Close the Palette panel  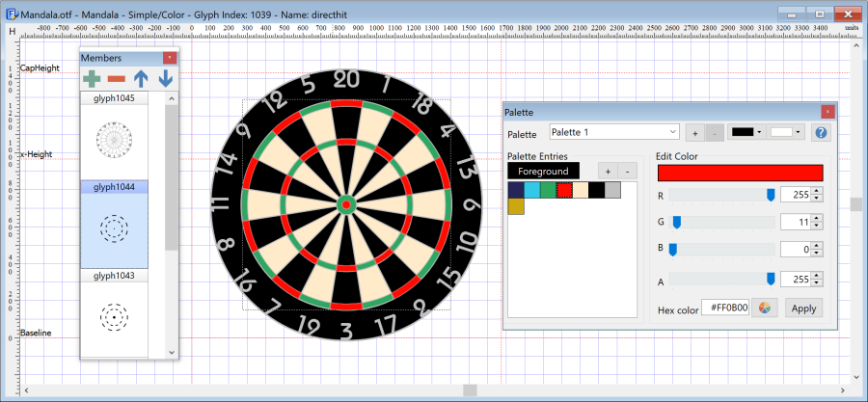click(827, 112)
